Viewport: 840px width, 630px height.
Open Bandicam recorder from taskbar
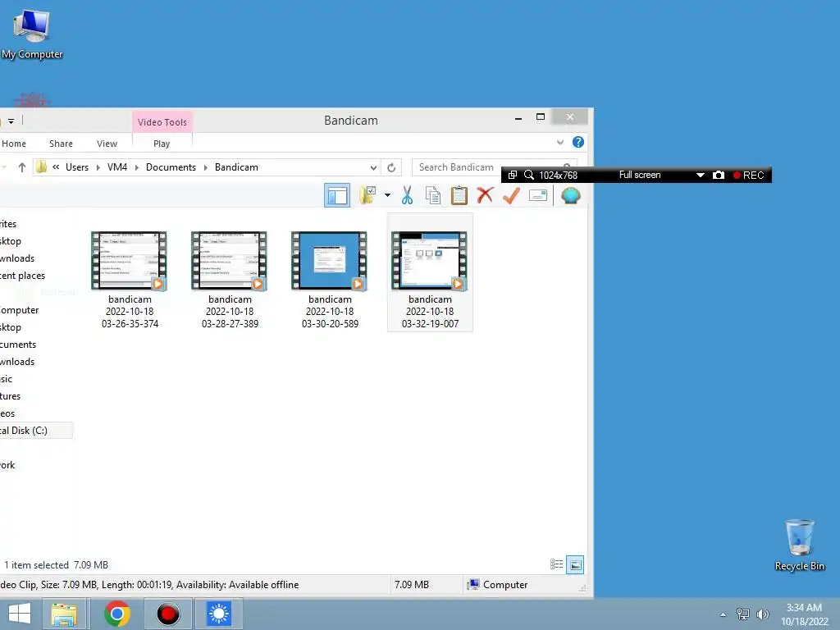(168, 614)
